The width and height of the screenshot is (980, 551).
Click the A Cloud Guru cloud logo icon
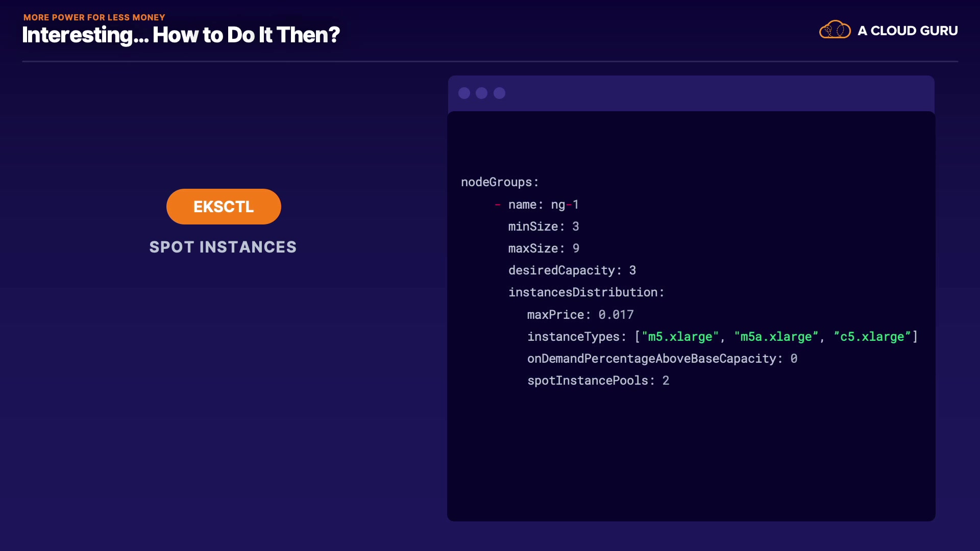(835, 30)
